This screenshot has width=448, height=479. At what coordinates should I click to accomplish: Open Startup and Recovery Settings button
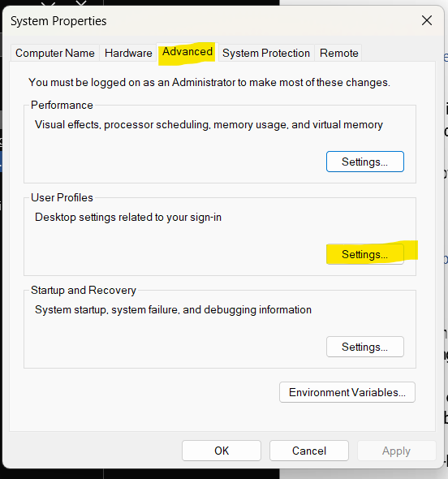[365, 347]
